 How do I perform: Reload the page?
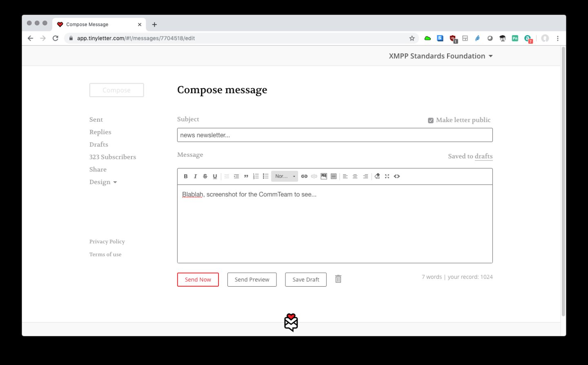point(56,38)
